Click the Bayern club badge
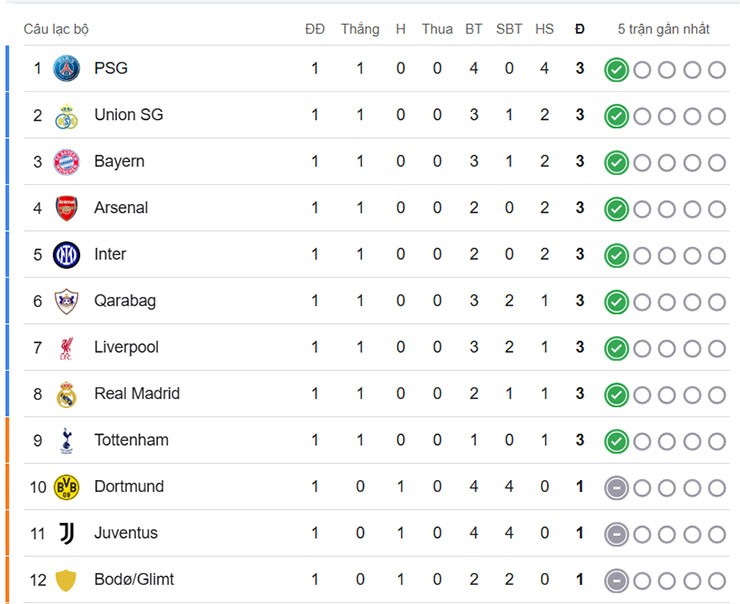Image resolution: width=740 pixels, height=604 pixels. [x=66, y=162]
